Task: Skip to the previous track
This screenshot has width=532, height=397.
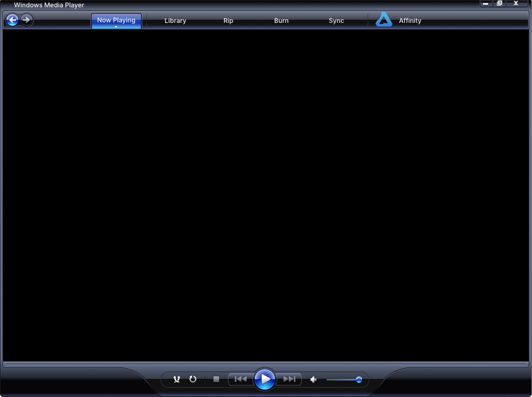Action: point(241,379)
